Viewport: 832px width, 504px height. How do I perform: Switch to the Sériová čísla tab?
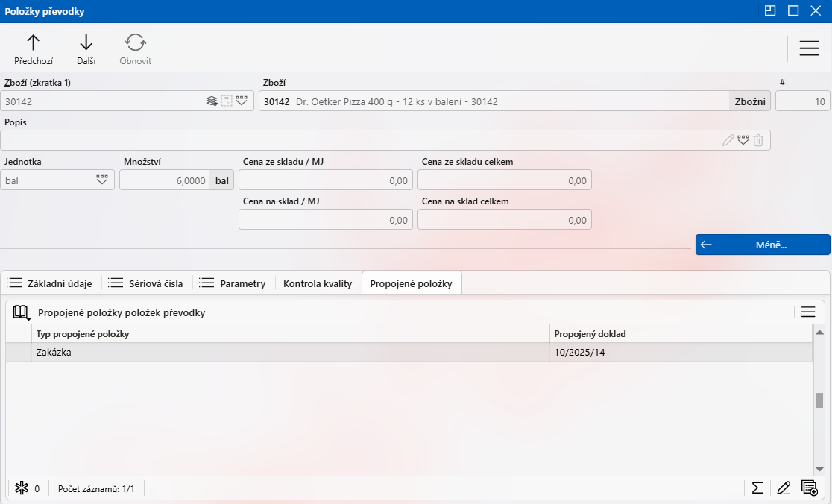pyautogui.click(x=145, y=283)
